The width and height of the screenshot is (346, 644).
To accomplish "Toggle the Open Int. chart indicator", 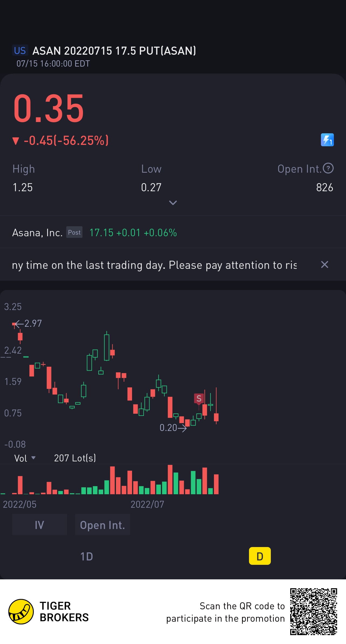I will 102,525.
